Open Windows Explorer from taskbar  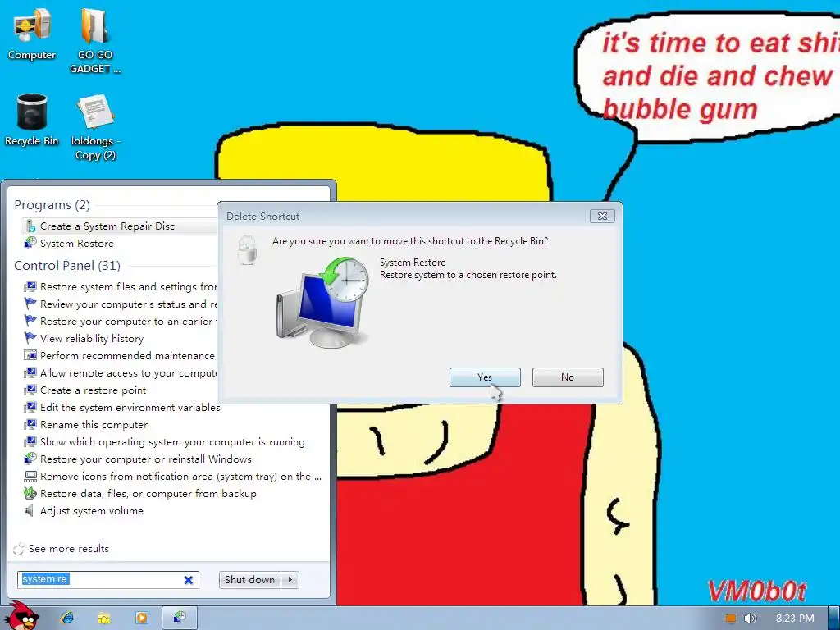pos(104,619)
